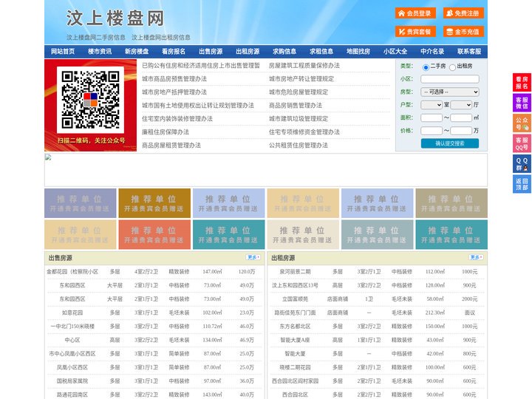Open 城市危险房屋管理规定 link
Image resolution: width=532 pixels, height=399 pixels.
tap(299, 92)
